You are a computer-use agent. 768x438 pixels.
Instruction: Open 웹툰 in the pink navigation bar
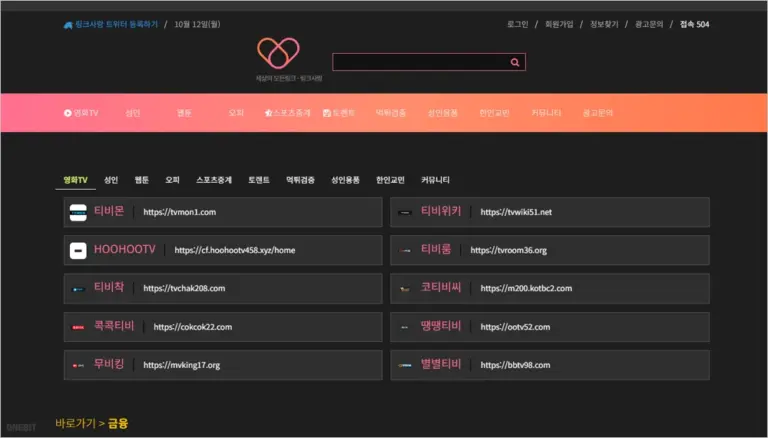184,113
